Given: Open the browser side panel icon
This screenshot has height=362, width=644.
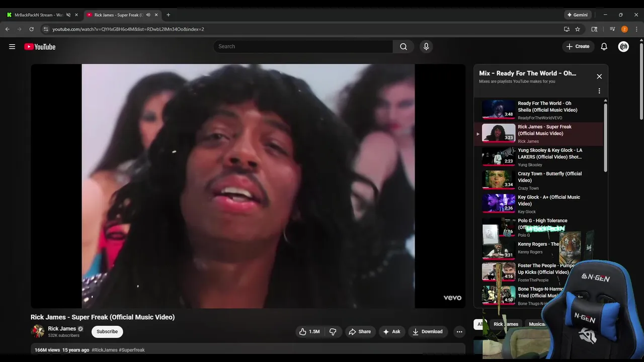Looking at the screenshot, I should (594, 29).
